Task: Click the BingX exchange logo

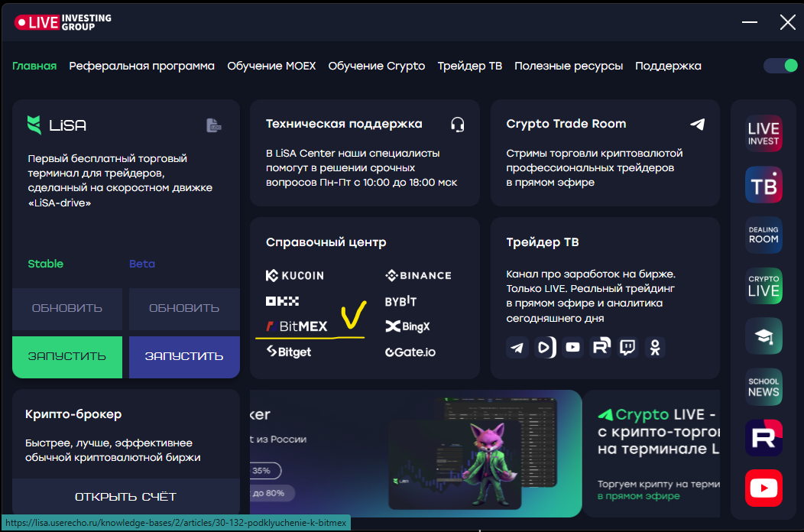Action: tap(407, 326)
